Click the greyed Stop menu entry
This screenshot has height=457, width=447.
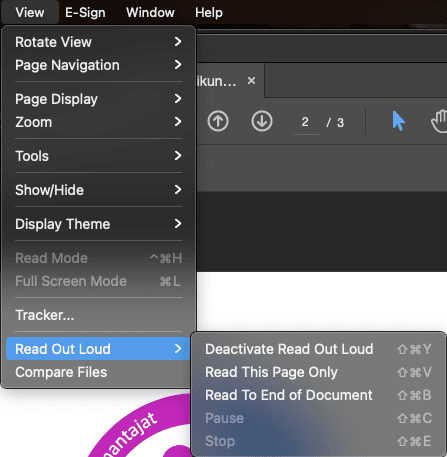[x=319, y=441]
